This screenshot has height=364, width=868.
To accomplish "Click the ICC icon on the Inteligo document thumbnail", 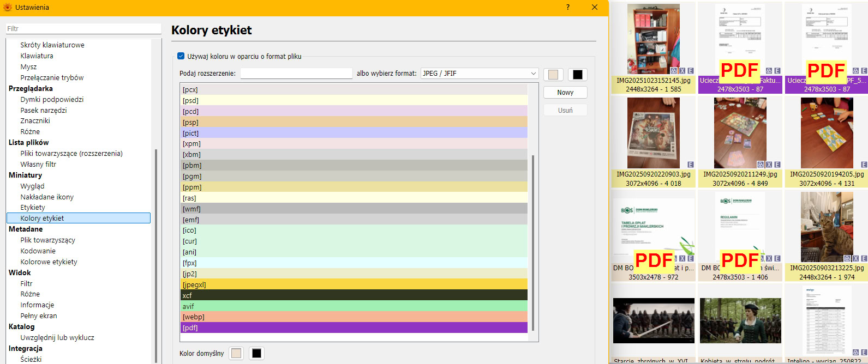I will (855, 353).
